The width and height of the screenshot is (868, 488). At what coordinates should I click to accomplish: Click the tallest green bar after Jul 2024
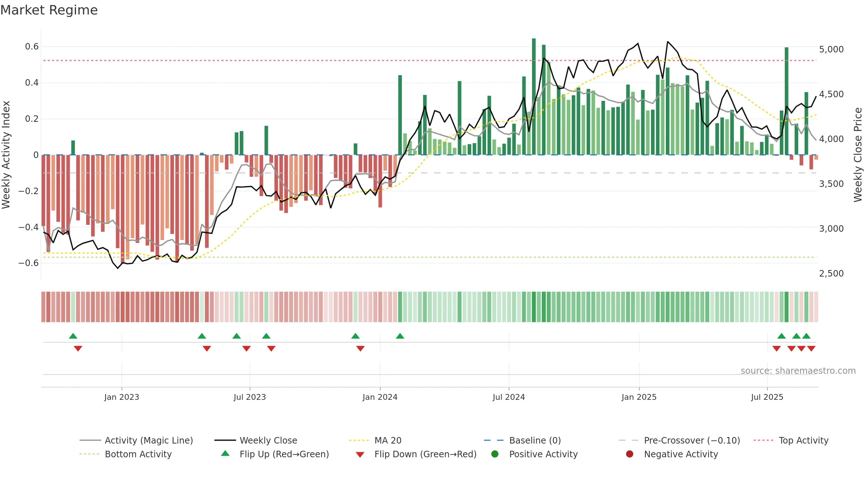pos(534,97)
